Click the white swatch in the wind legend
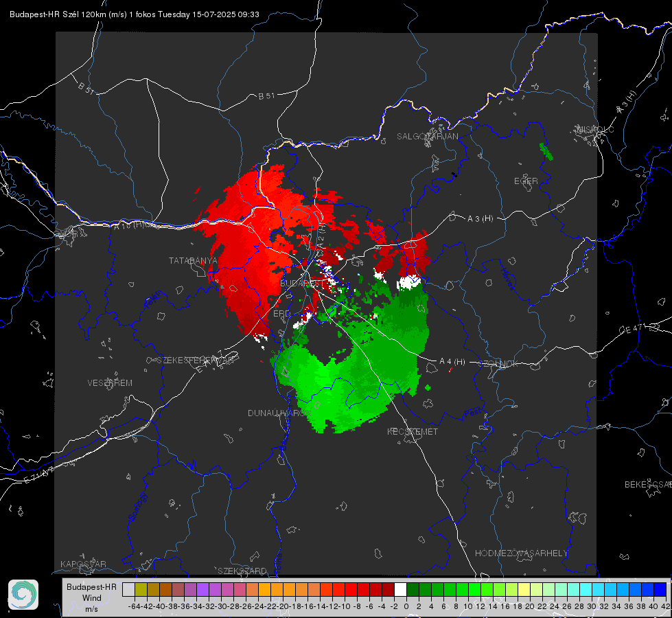This screenshot has height=618, width=672. coord(400,589)
